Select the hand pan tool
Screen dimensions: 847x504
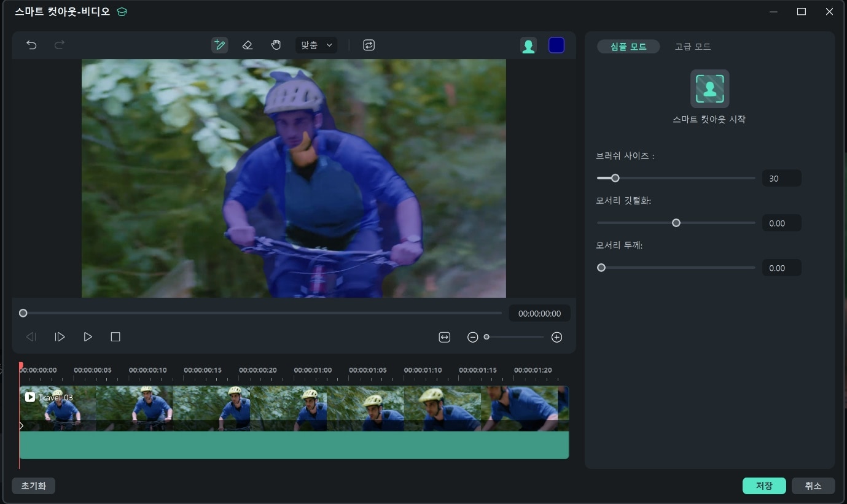(276, 45)
